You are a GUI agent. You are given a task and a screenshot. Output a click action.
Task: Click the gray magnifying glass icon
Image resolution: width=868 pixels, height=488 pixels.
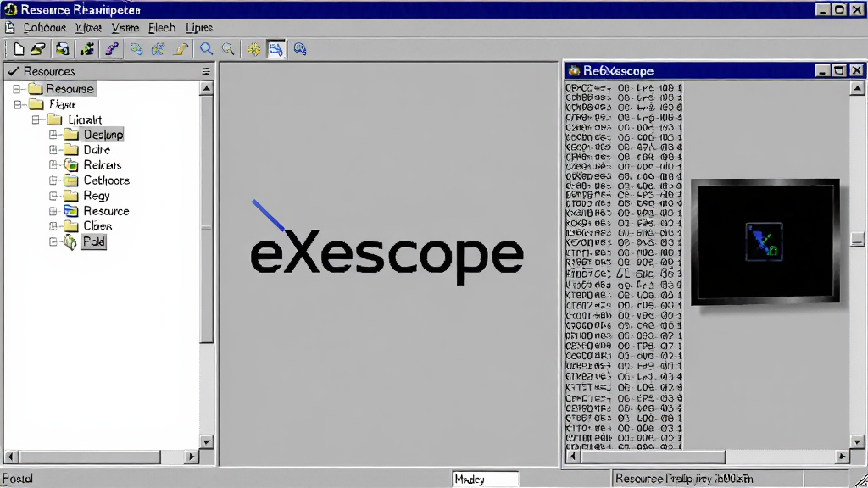click(228, 49)
